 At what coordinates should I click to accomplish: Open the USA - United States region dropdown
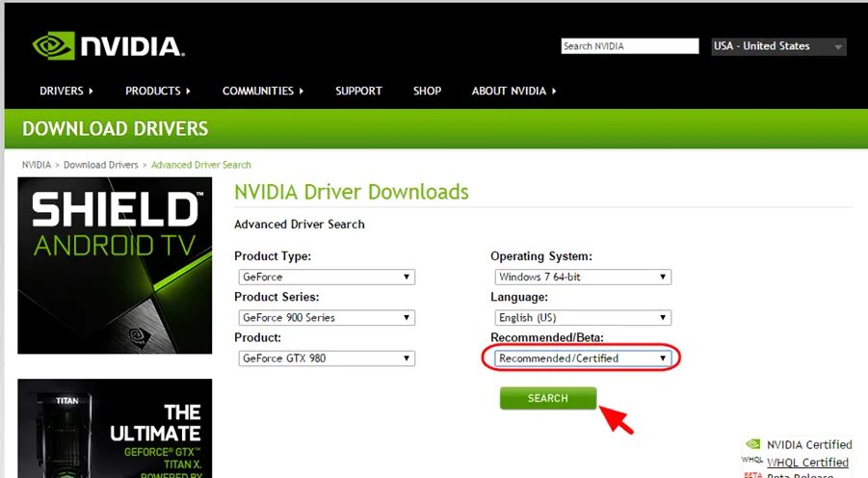coord(778,46)
